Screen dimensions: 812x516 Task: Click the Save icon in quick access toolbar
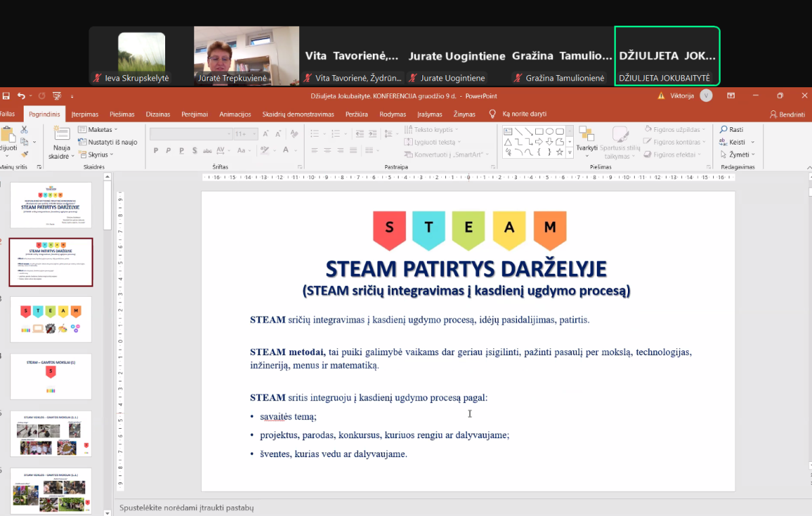coord(6,96)
